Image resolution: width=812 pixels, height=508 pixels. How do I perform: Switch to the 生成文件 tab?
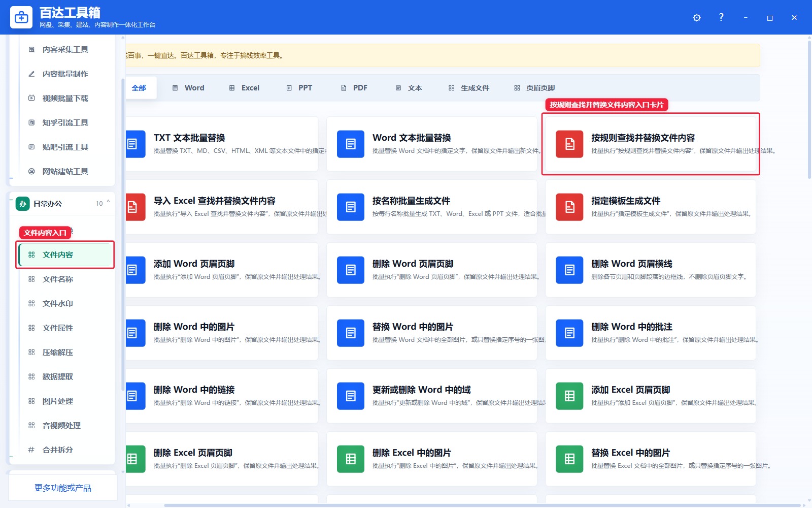[x=469, y=88]
